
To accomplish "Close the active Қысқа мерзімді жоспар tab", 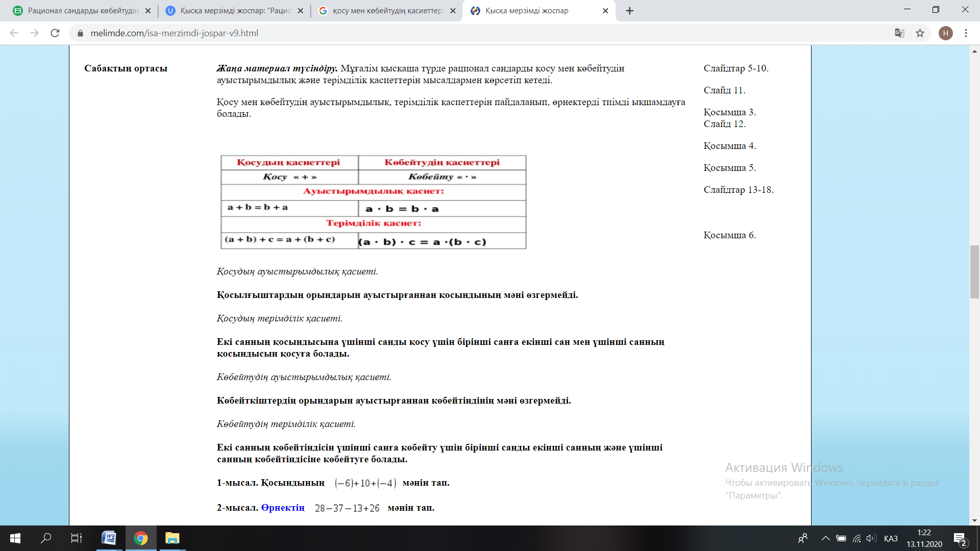I will pyautogui.click(x=605, y=11).
